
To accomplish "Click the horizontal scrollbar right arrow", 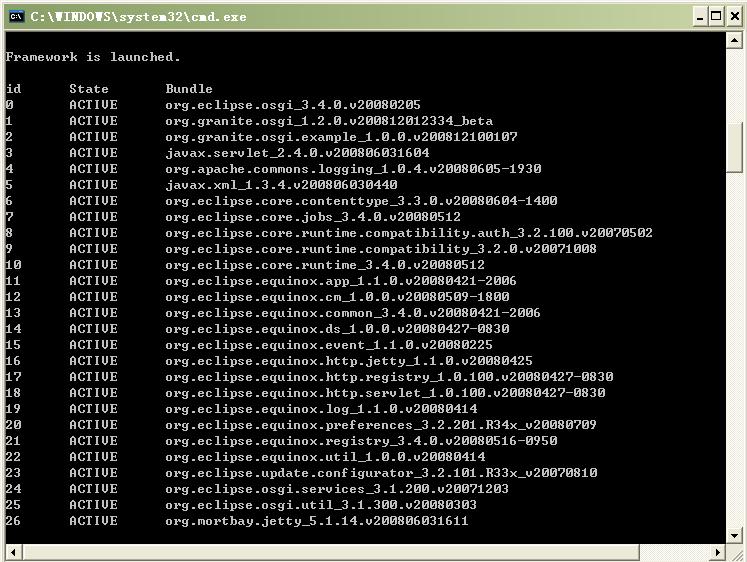I will (717, 552).
